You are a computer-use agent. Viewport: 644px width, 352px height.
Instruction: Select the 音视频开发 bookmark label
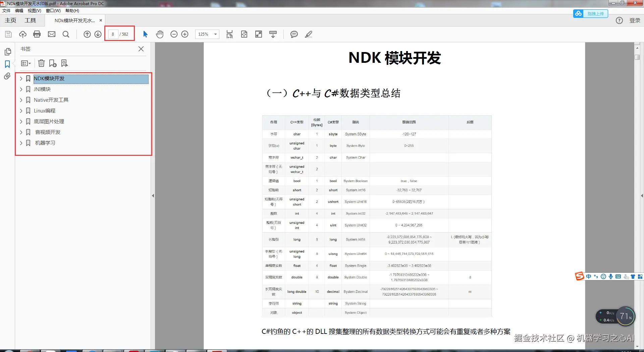(x=48, y=132)
